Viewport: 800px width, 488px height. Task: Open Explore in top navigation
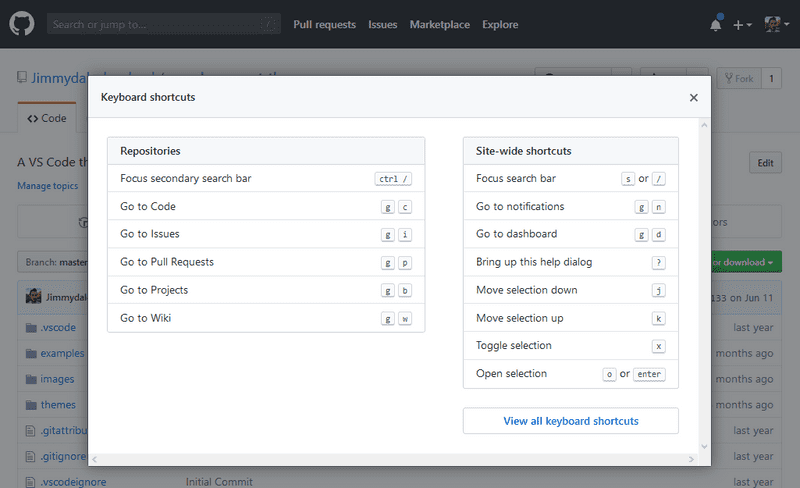[500, 25]
